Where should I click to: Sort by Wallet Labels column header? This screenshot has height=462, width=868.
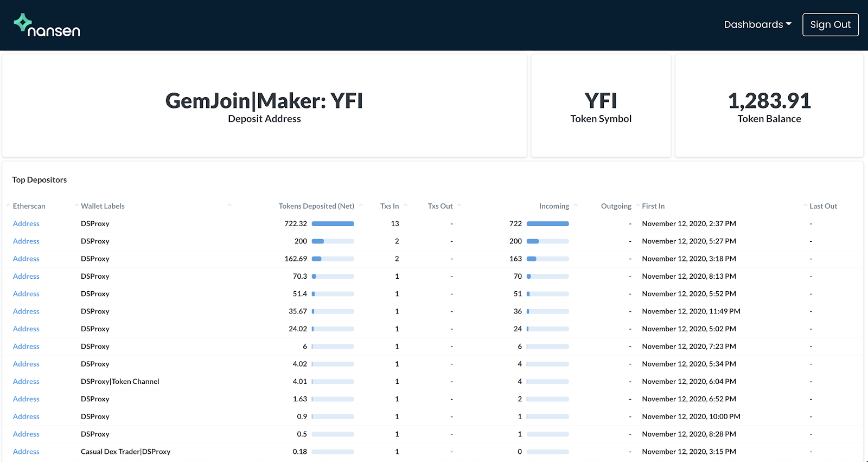103,206
